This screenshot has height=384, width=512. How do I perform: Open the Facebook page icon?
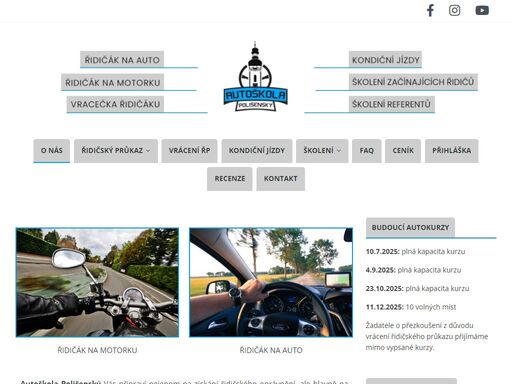click(430, 10)
